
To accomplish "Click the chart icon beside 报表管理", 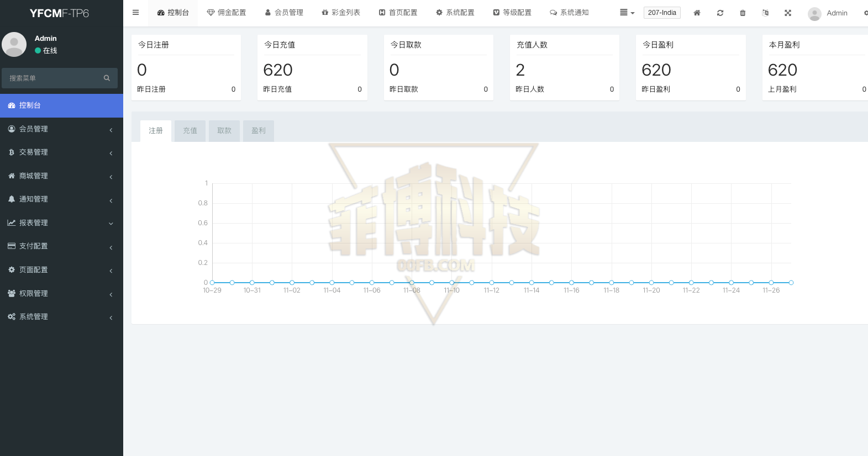I will pyautogui.click(x=12, y=222).
